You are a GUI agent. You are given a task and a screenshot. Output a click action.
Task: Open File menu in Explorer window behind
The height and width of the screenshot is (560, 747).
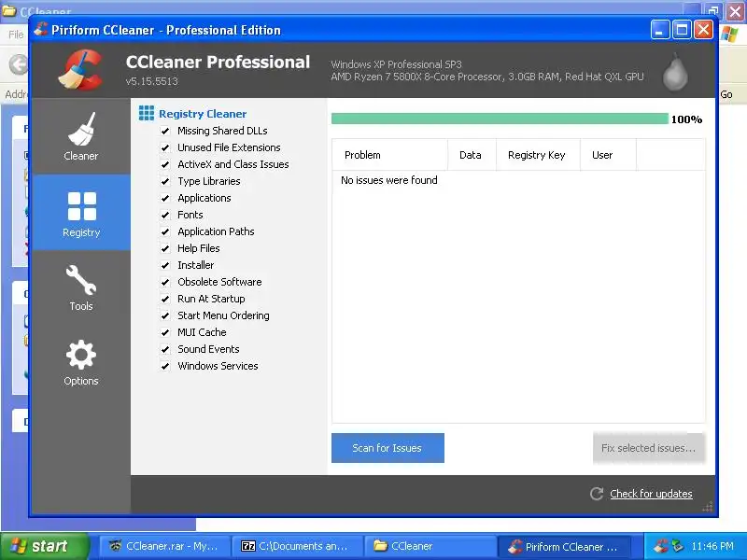tap(16, 35)
